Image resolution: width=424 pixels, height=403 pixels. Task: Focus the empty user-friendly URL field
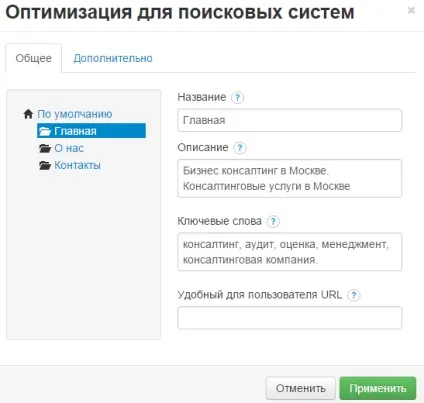click(290, 318)
